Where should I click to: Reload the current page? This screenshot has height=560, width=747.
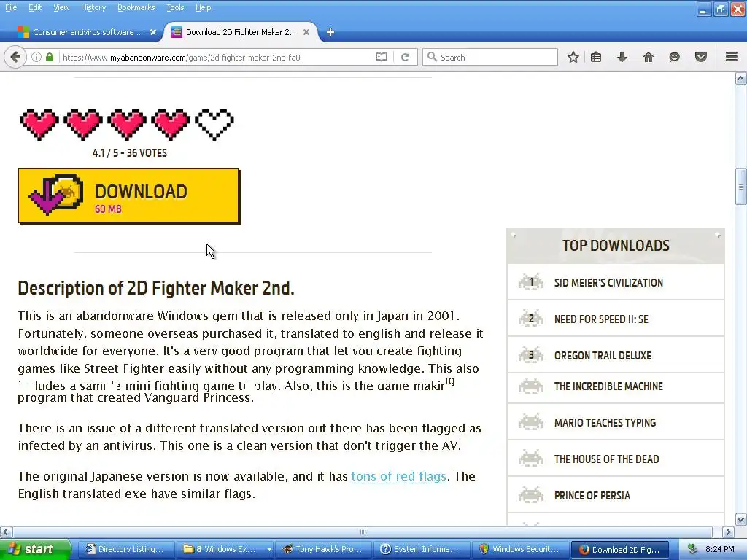coord(406,57)
